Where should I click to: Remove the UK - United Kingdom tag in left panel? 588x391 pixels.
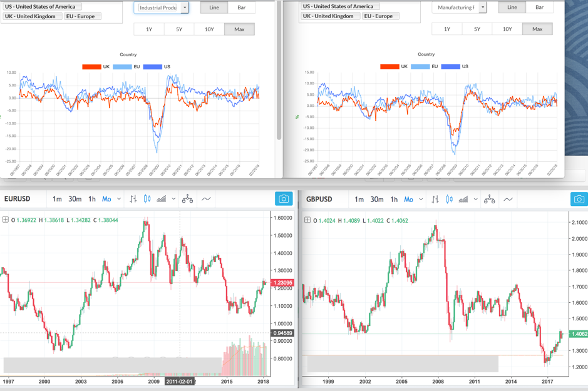pos(31,16)
